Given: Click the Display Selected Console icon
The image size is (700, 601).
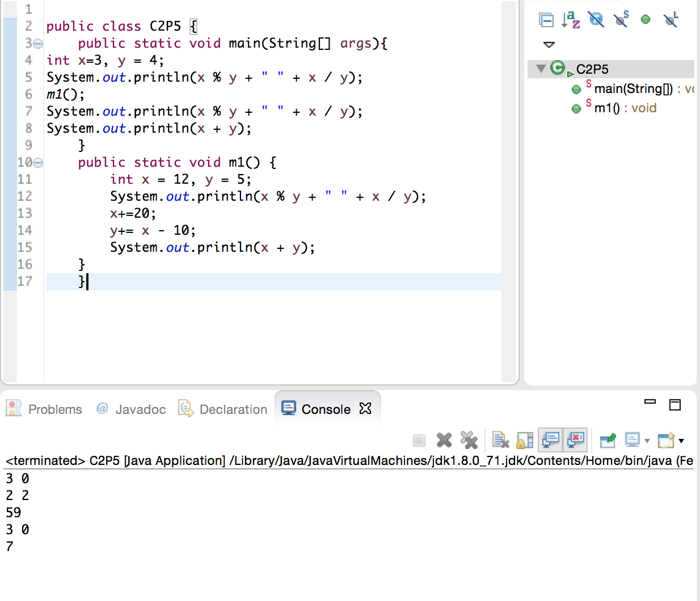Looking at the screenshot, I should click(x=632, y=440).
